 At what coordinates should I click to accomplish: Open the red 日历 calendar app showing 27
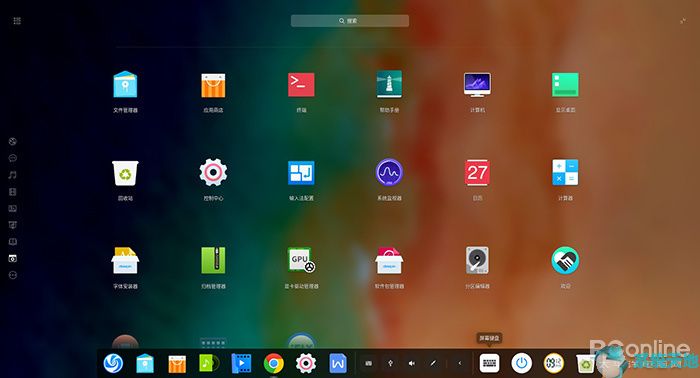[477, 172]
